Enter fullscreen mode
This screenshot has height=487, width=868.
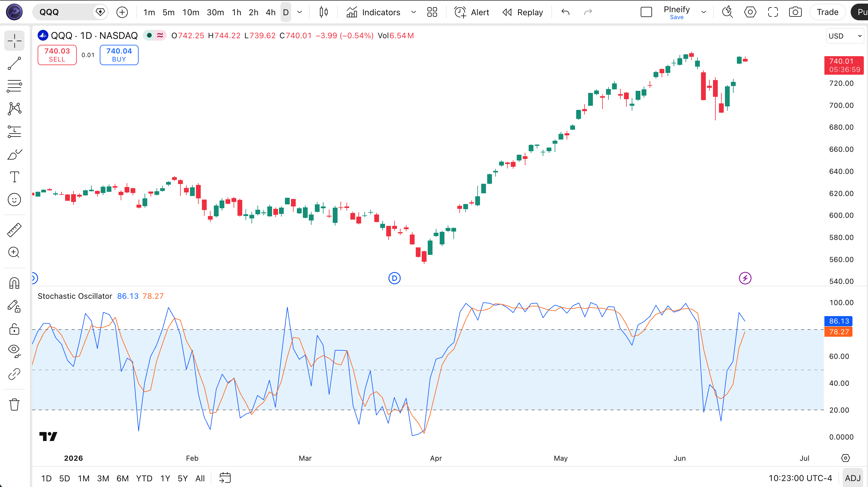pyautogui.click(x=773, y=12)
